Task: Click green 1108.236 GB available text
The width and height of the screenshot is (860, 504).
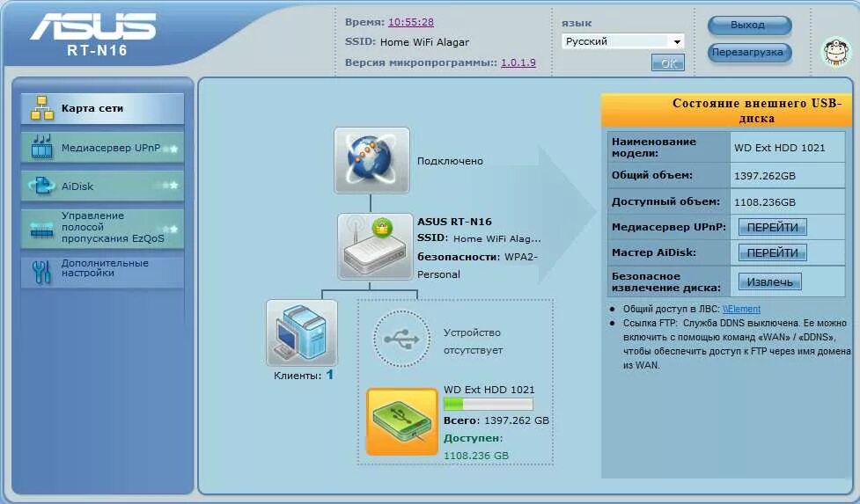Action: 476,456
